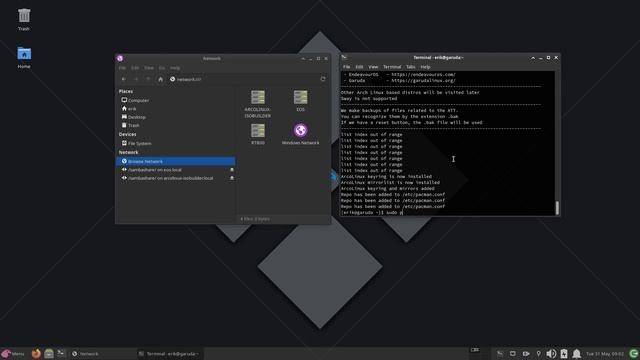Click the home button in file manager toolbar
Image resolution: width=640 pixels, height=360 pixels.
[160, 79]
